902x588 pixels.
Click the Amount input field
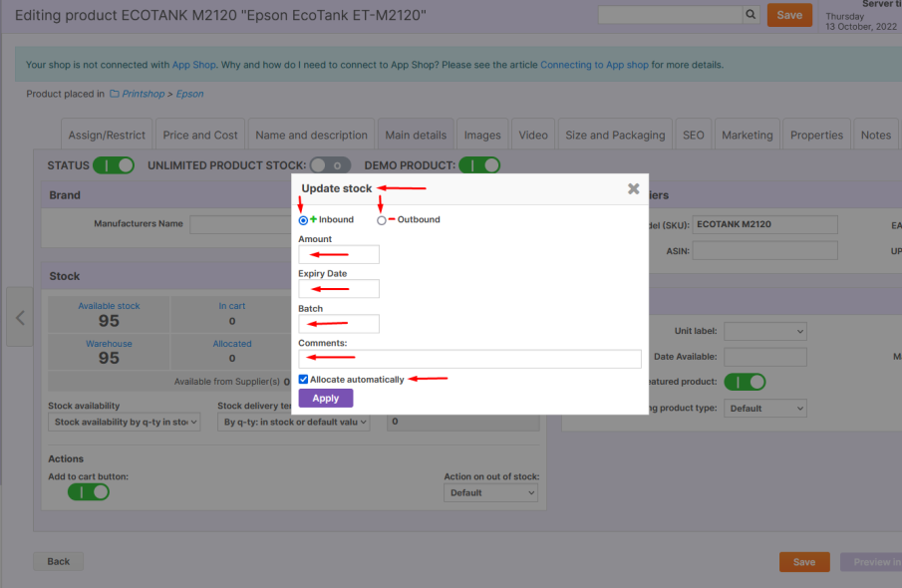coord(339,254)
